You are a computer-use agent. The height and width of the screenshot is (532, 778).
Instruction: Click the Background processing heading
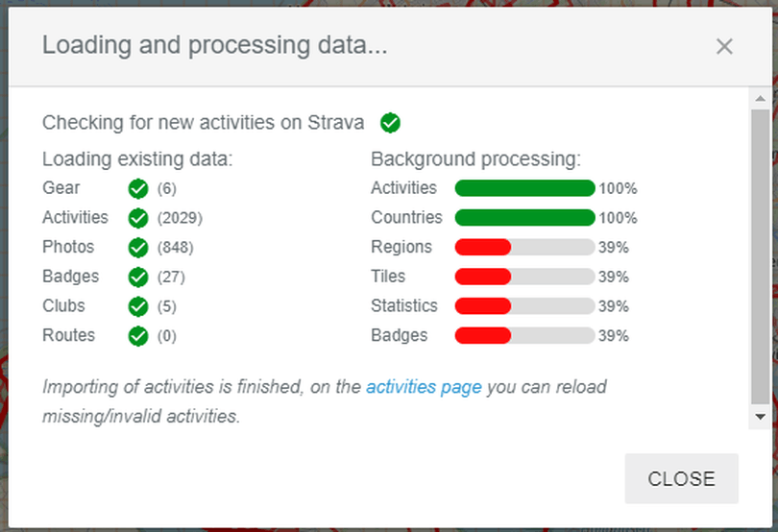tap(475, 158)
